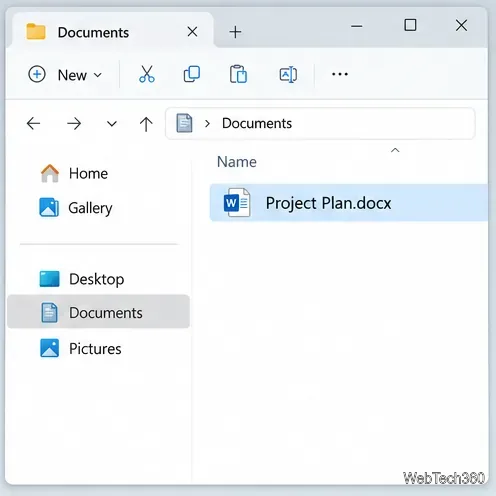Go forward with the right arrow
Image resolution: width=496 pixels, height=496 pixels.
pos(74,124)
